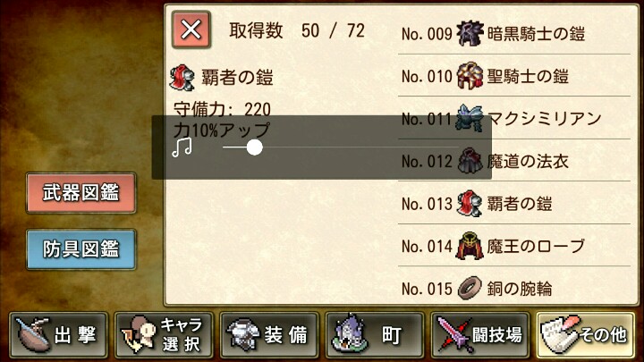
Task: Select list entry No. 012 魔道の法衣
Action: pyautogui.click(x=513, y=161)
